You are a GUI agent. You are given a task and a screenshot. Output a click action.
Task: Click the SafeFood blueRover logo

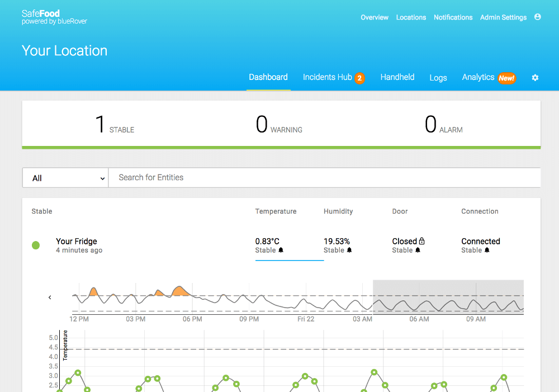(x=54, y=16)
